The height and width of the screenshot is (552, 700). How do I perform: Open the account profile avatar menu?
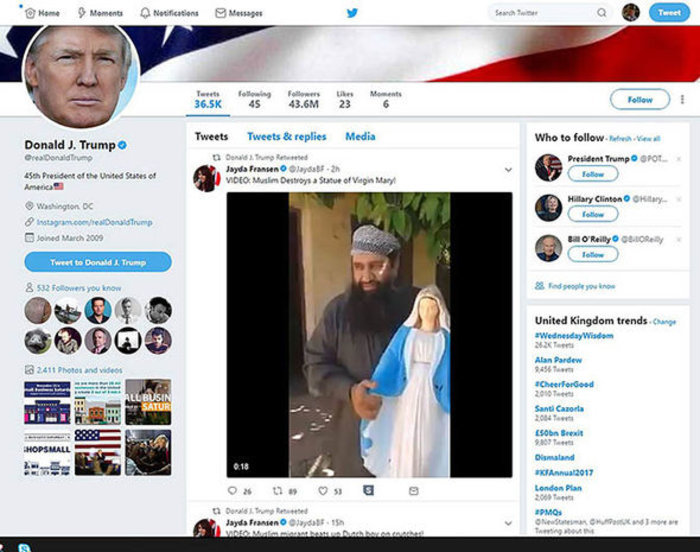pos(630,13)
